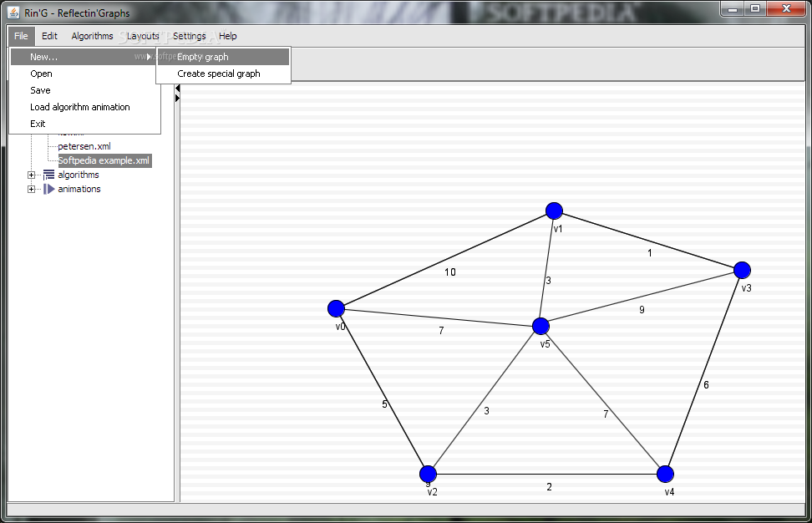Minimize the Rin'G window
This screenshot has width=812, height=523.
click(x=733, y=9)
